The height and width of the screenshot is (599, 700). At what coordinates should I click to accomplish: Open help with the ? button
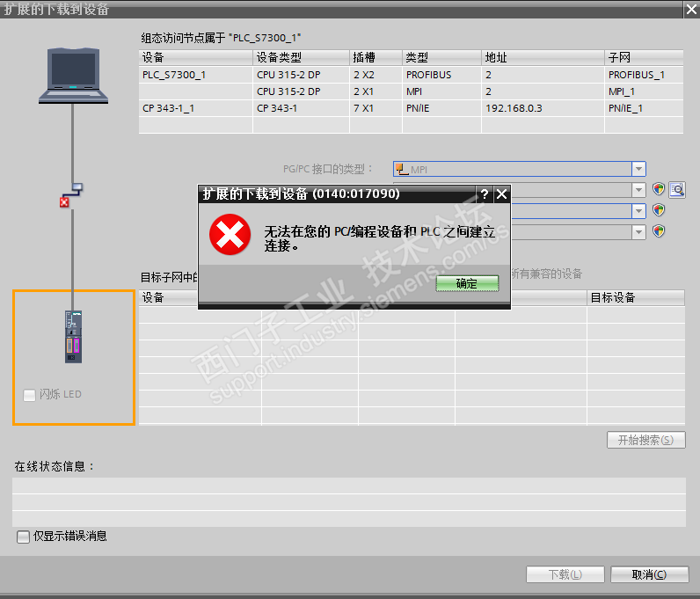(485, 194)
